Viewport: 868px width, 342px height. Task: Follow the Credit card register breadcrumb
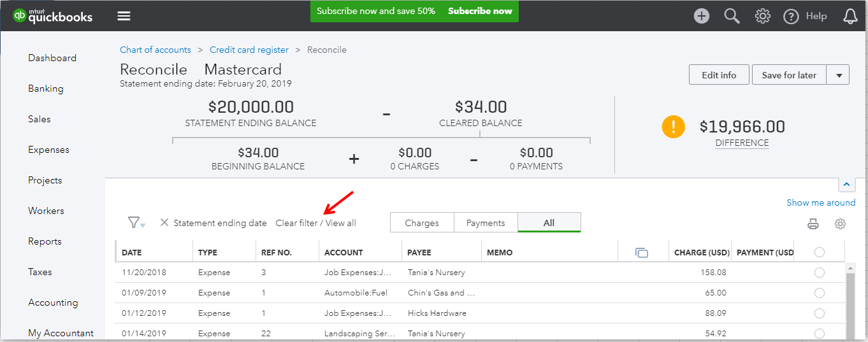(249, 50)
